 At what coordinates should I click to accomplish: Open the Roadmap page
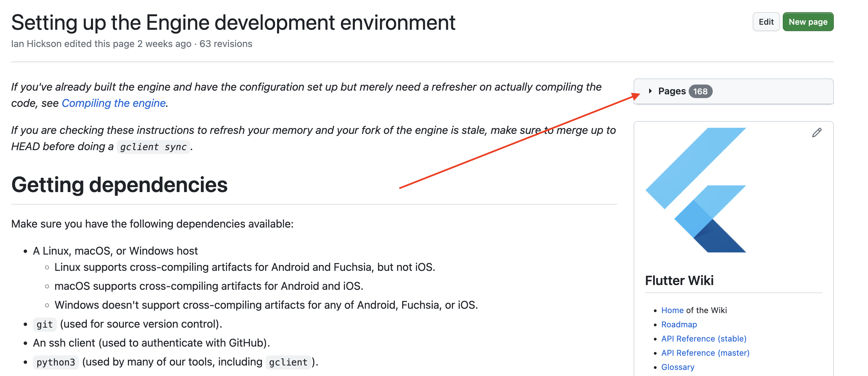[x=679, y=325]
